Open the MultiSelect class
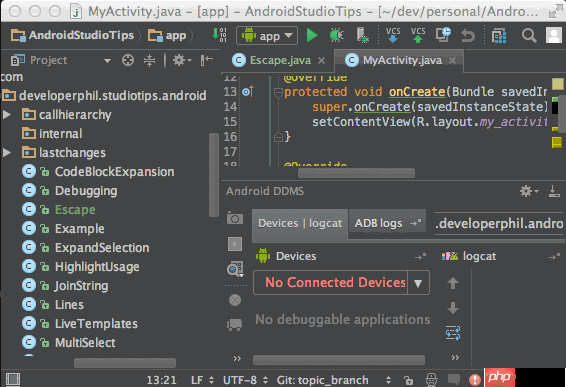 pos(69,343)
